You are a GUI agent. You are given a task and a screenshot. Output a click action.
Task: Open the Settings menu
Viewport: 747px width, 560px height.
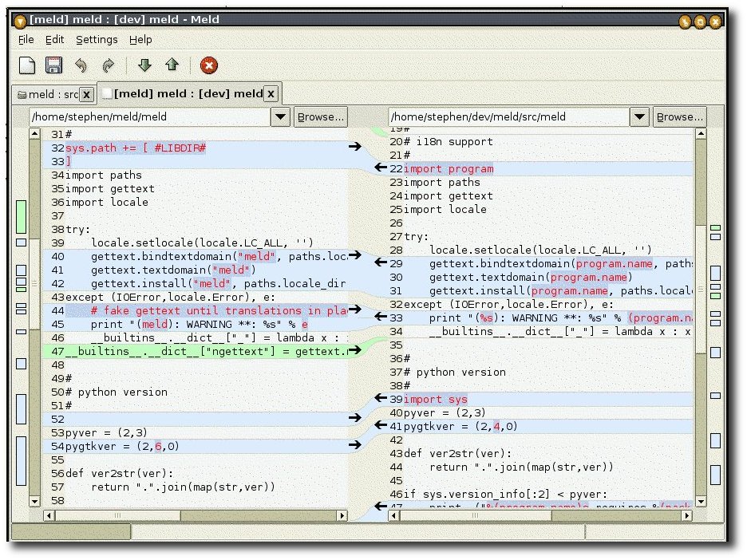click(x=97, y=40)
